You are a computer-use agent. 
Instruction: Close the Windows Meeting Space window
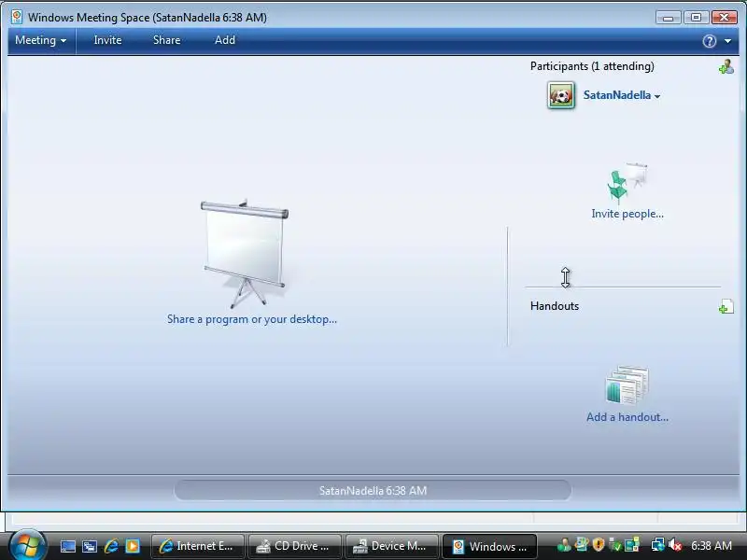pyautogui.click(x=725, y=18)
